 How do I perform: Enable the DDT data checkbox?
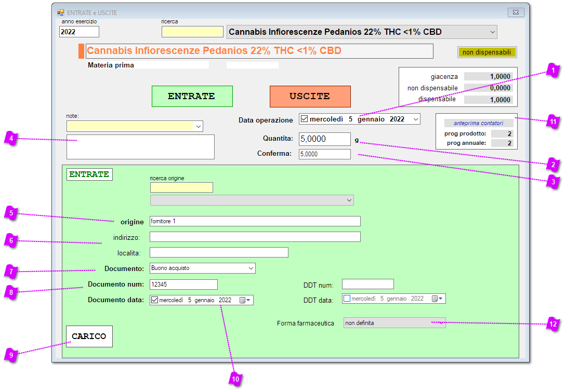(347, 299)
